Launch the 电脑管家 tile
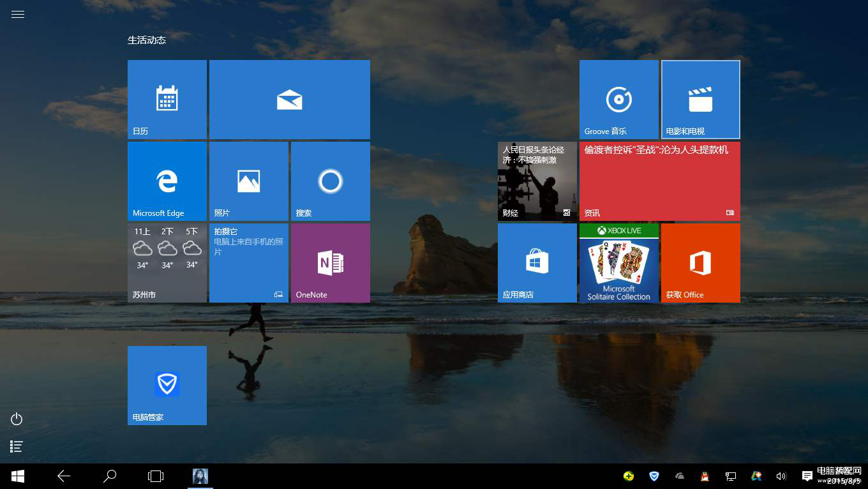This screenshot has height=489, width=868. coord(167,386)
